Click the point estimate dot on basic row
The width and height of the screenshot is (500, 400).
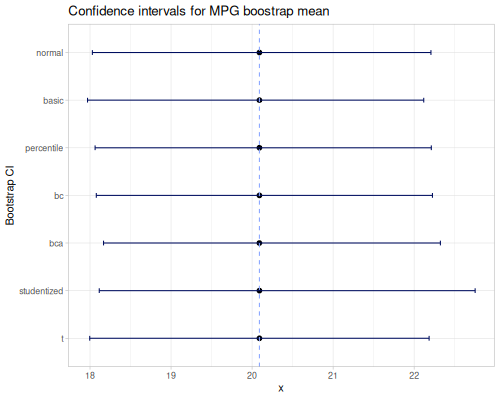(259, 100)
